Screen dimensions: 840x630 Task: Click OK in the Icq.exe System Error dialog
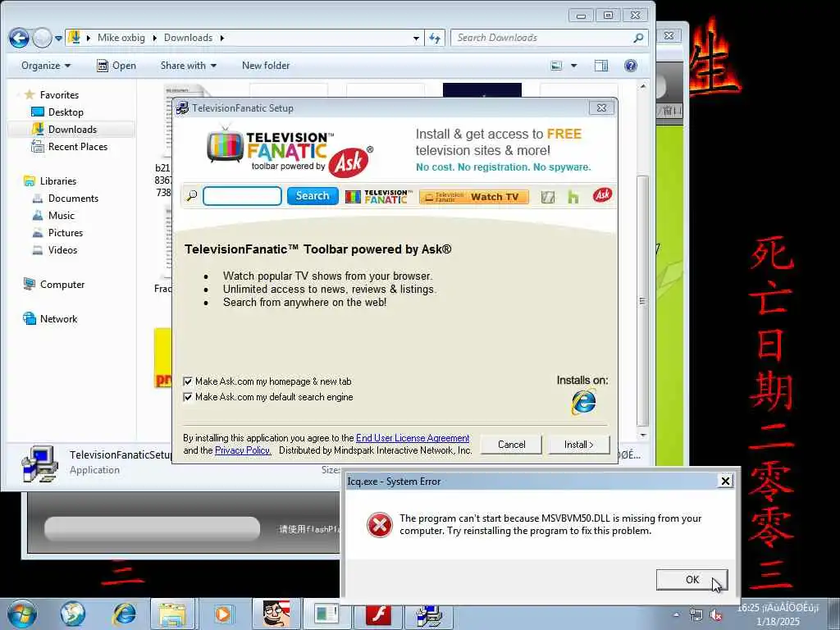point(692,580)
